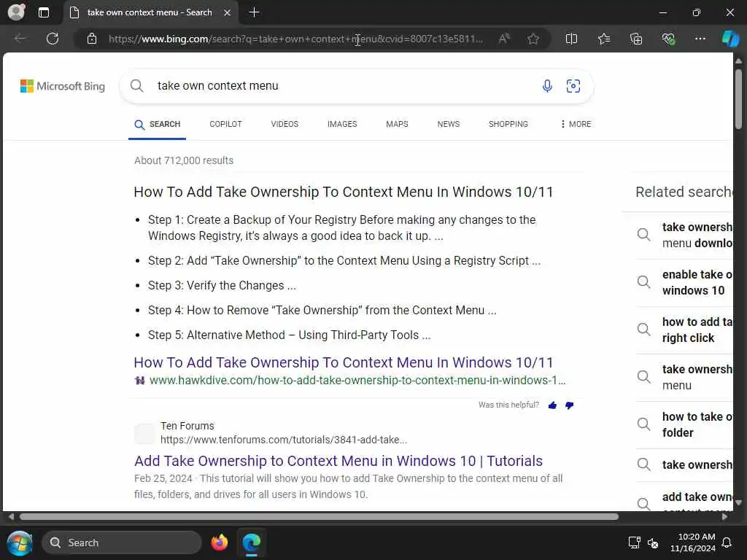Select related search 'how to add ta... right click'
This screenshot has width=747, height=560.
coord(684,330)
